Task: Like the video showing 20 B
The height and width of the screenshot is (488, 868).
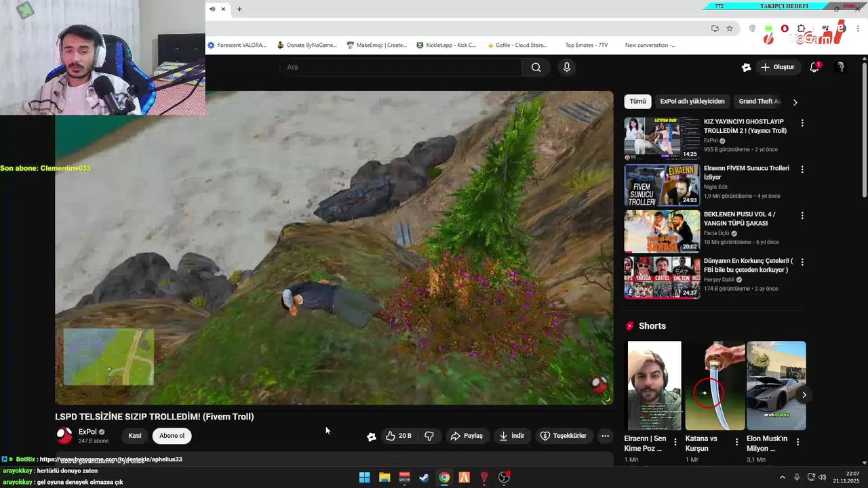Action: pyautogui.click(x=399, y=436)
